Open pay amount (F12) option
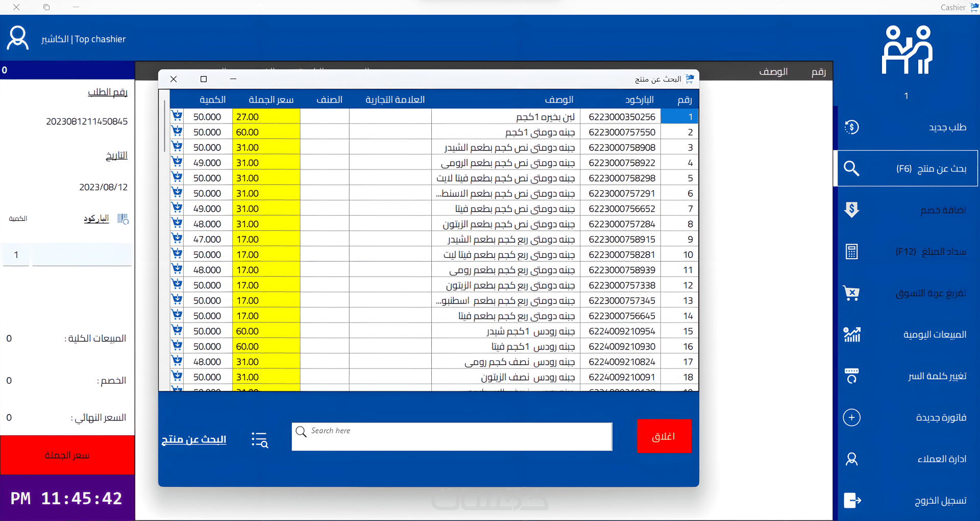This screenshot has width=980, height=521. (x=906, y=252)
